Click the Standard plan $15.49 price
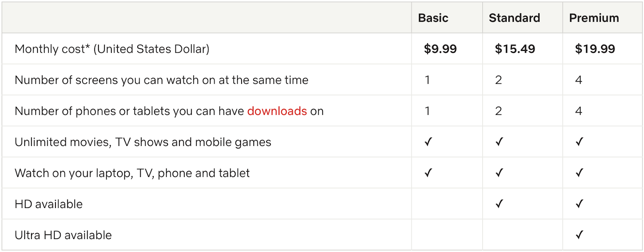This screenshot has width=644, height=252. [515, 49]
